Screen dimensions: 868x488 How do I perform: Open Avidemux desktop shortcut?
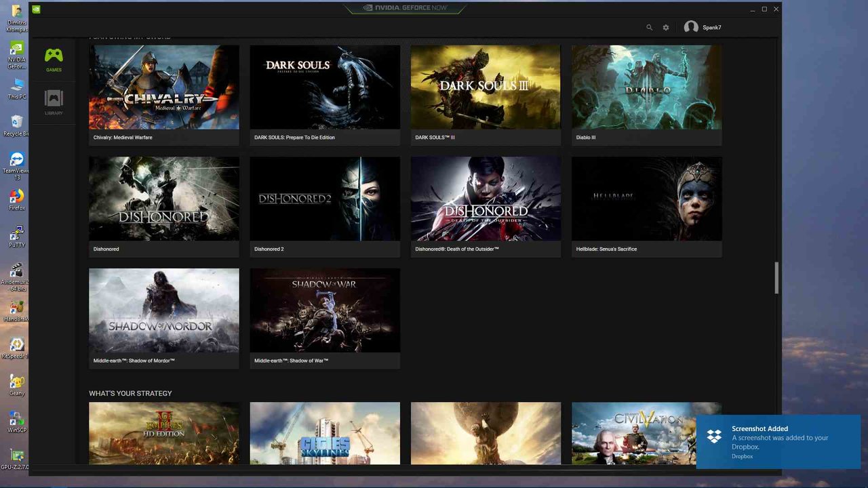click(x=16, y=278)
